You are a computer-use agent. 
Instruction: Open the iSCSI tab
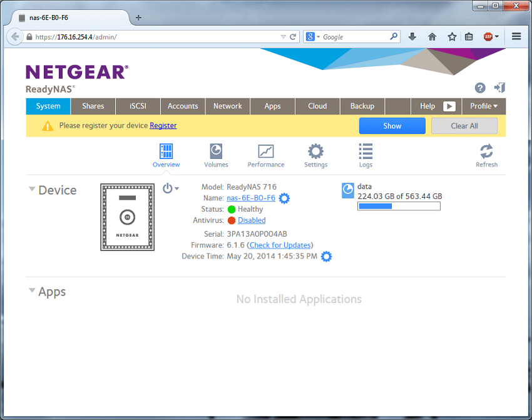click(138, 106)
